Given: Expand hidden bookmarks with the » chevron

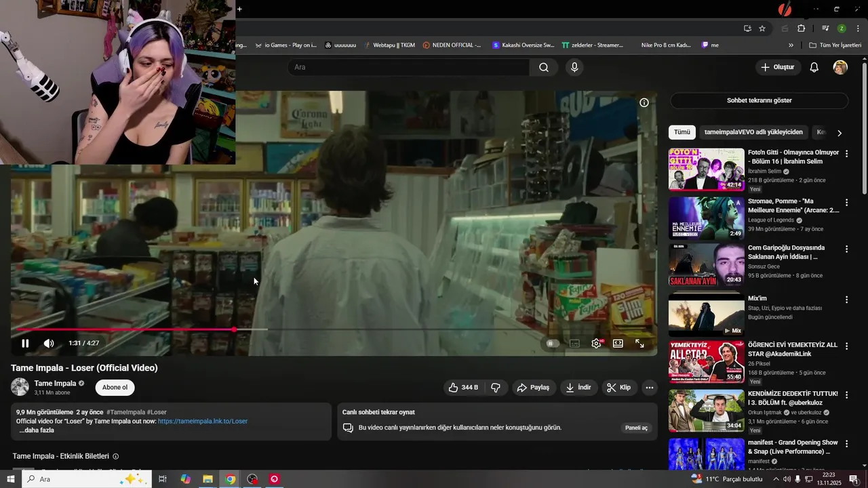Looking at the screenshot, I should 791,45.
